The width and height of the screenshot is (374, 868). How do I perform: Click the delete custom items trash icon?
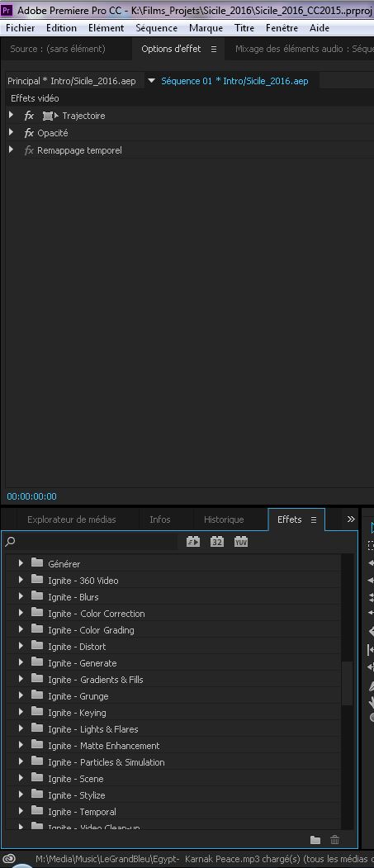click(334, 840)
